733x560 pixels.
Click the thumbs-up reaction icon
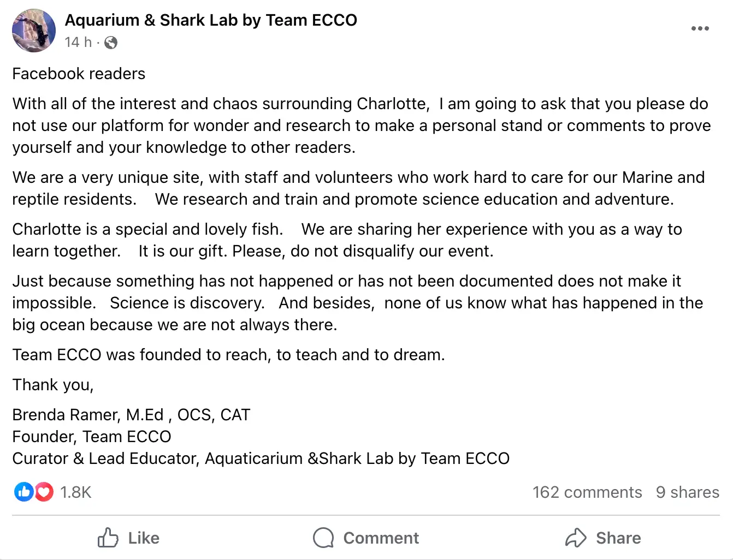pos(23,492)
